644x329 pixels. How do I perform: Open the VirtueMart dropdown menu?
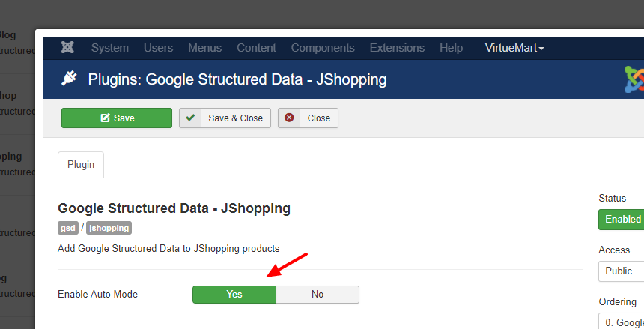tap(514, 48)
